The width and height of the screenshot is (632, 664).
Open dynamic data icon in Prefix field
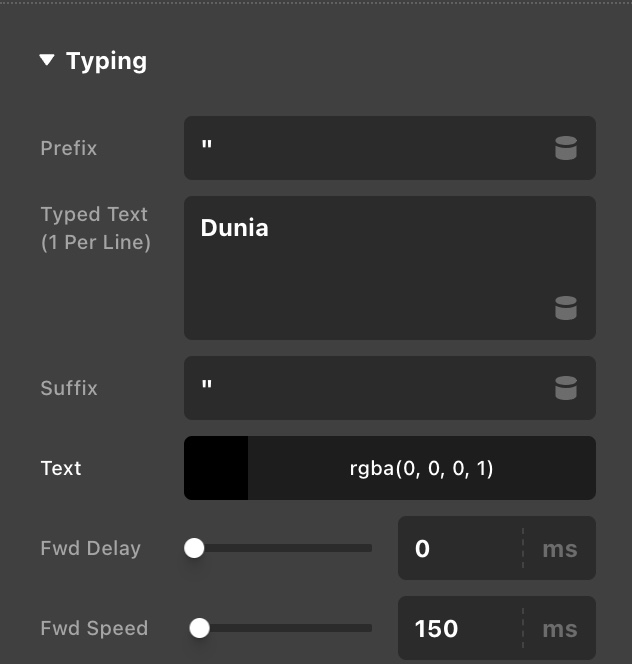566,148
